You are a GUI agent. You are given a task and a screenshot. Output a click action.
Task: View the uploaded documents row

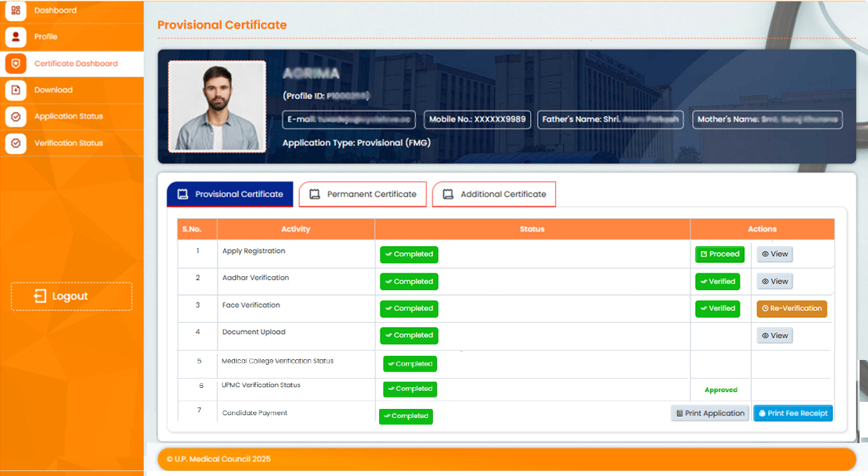click(x=774, y=336)
